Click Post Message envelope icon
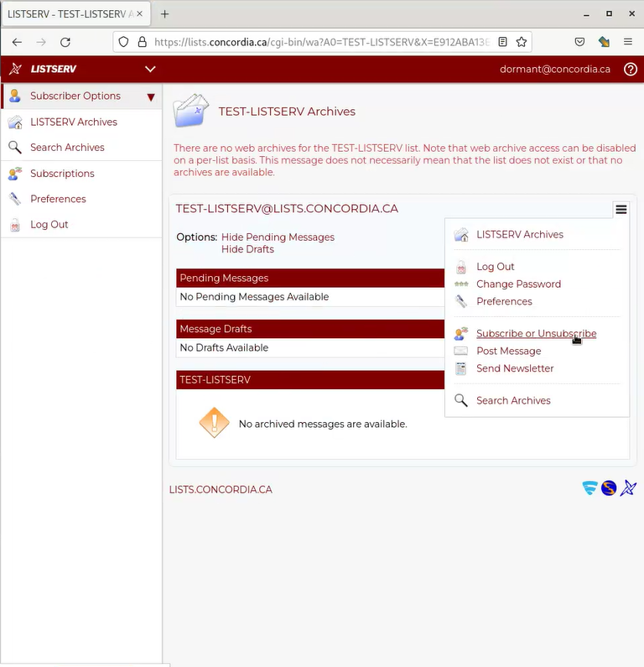 tap(461, 351)
